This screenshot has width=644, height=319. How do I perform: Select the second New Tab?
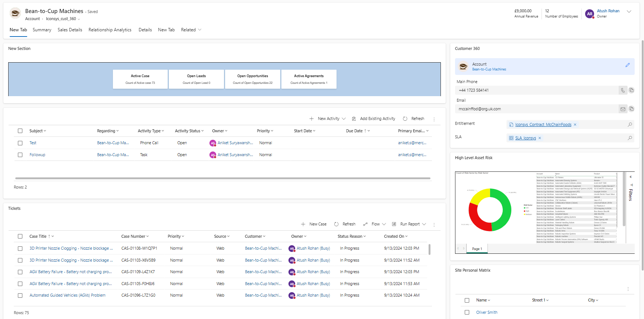click(166, 30)
